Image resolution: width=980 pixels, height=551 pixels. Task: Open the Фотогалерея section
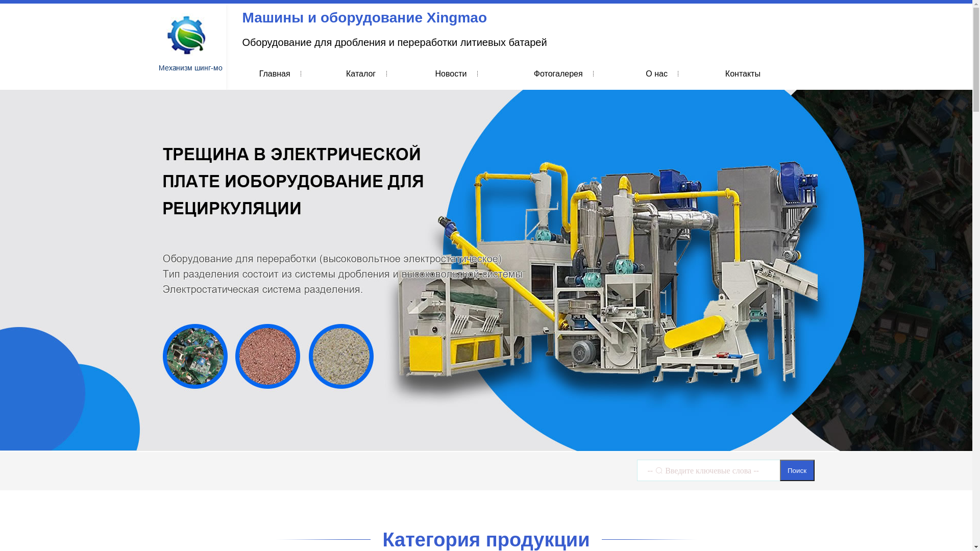tap(558, 74)
